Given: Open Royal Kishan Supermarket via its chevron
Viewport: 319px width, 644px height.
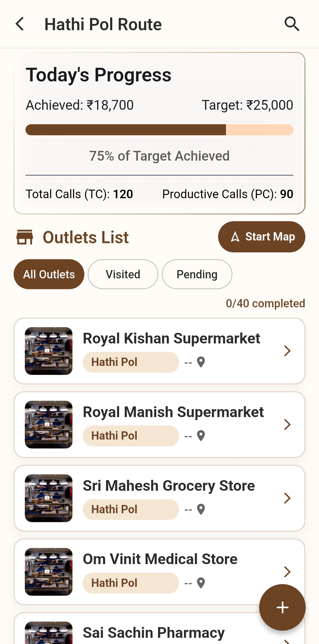Looking at the screenshot, I should pos(287,351).
